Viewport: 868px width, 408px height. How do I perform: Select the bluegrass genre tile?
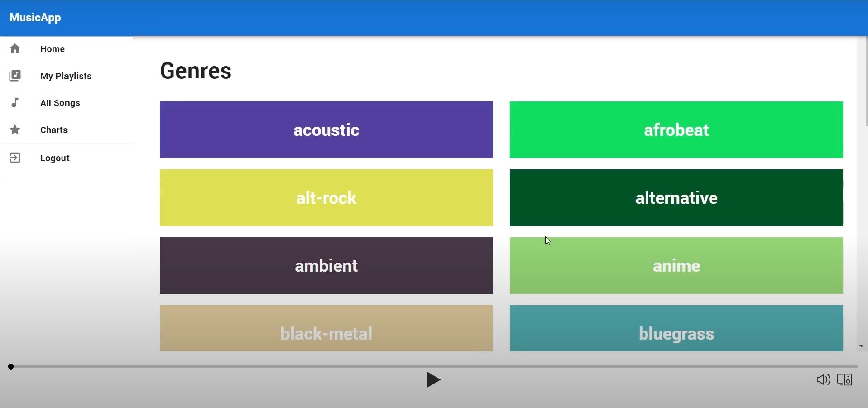click(x=676, y=329)
